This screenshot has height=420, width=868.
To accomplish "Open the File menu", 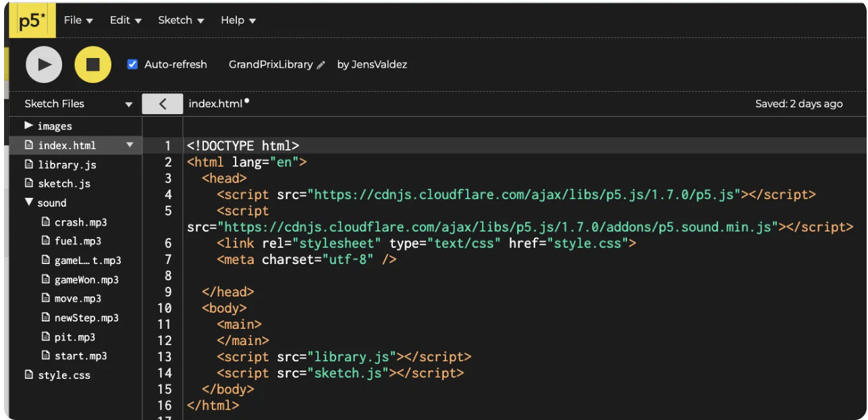I will tap(78, 20).
